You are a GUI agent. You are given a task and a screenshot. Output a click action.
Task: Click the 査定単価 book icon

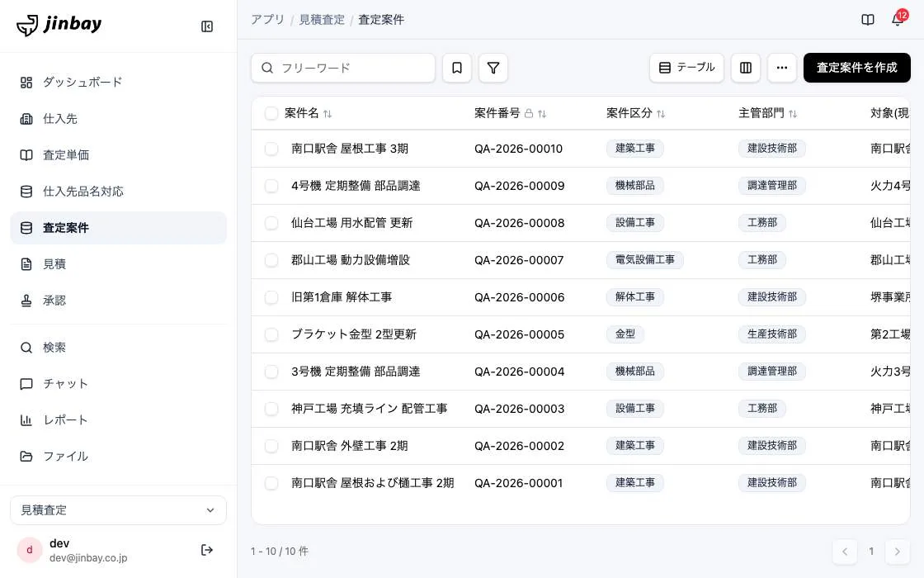pyautogui.click(x=26, y=155)
